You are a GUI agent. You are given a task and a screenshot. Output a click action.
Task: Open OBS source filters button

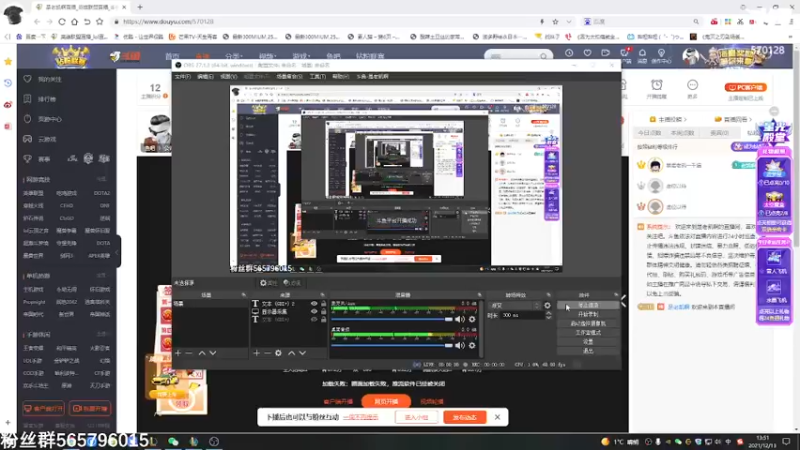point(292,283)
